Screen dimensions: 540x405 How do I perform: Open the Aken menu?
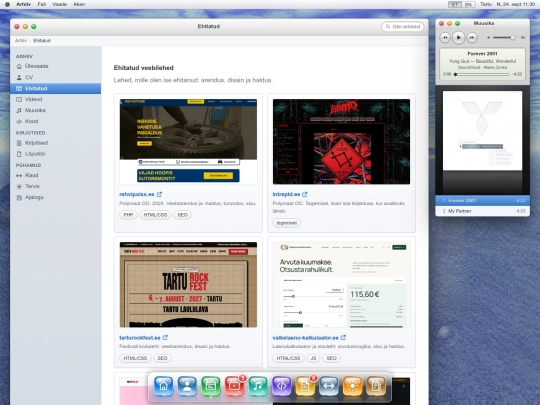point(79,4)
